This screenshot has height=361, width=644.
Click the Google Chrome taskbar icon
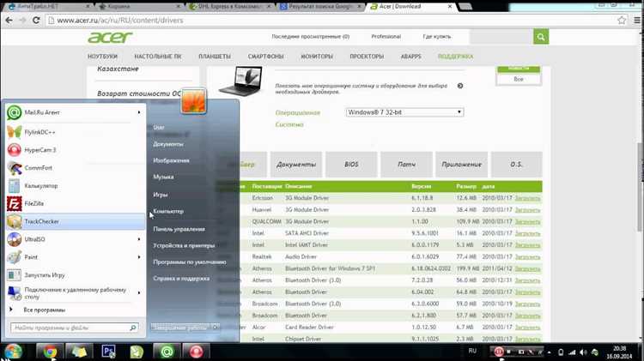(49, 350)
